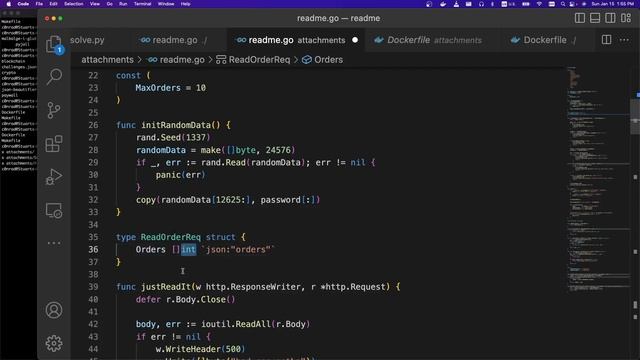Viewport: 640px width, 360px height.
Task: Click 'panic' call on line 30
Action: 168,175
